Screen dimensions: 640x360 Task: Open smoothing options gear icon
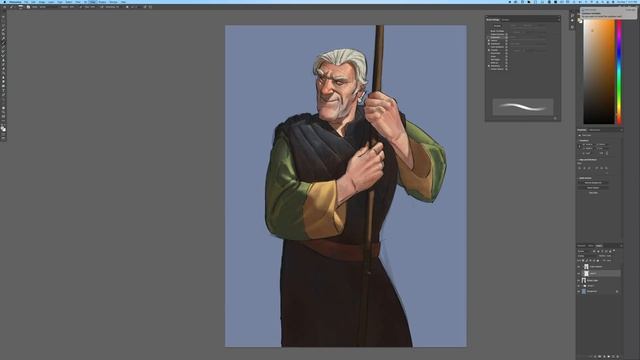click(127, 7)
